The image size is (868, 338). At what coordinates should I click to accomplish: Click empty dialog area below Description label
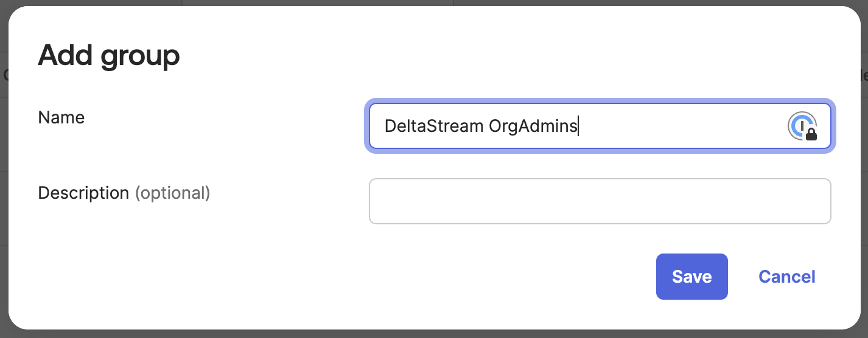[122, 255]
